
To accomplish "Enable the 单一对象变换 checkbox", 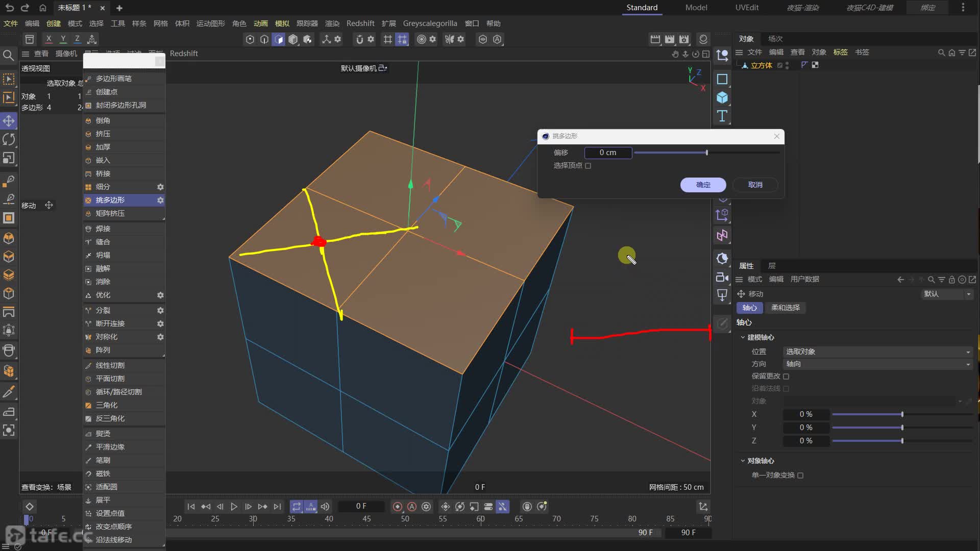I will coord(800,475).
